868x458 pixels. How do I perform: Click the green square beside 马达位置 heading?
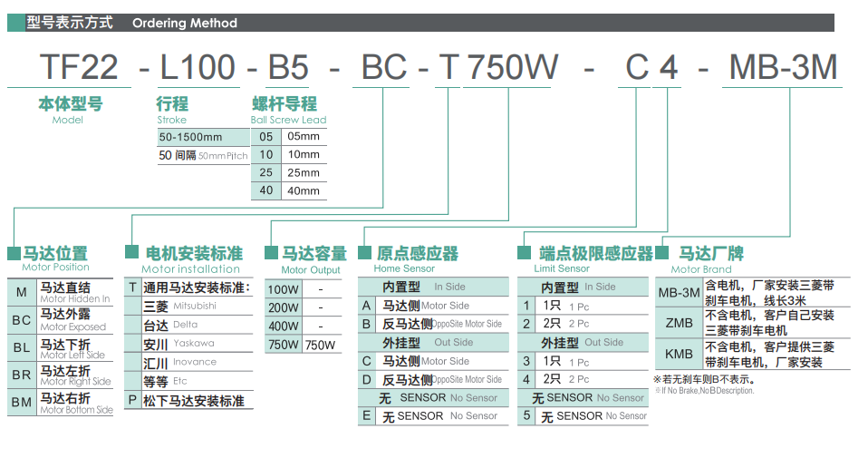tap(14, 253)
